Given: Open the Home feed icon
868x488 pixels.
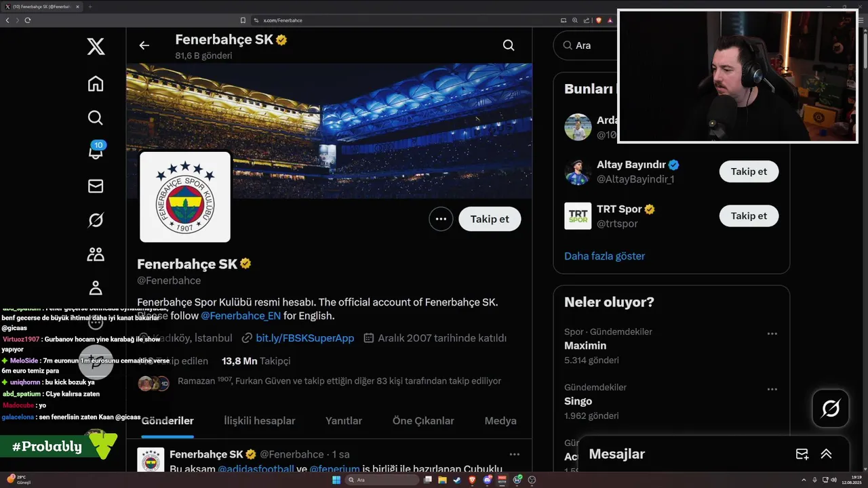Looking at the screenshot, I should tap(96, 83).
